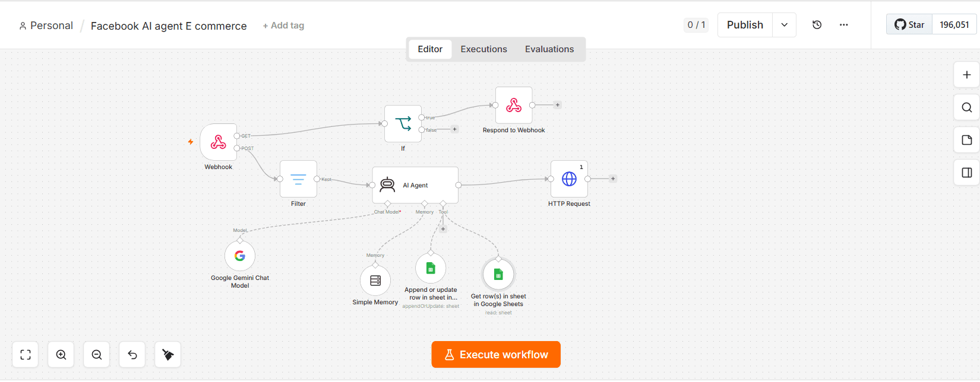This screenshot has height=382, width=980.
Task: Click the 'Respond to Webhook' node label
Action: (514, 130)
